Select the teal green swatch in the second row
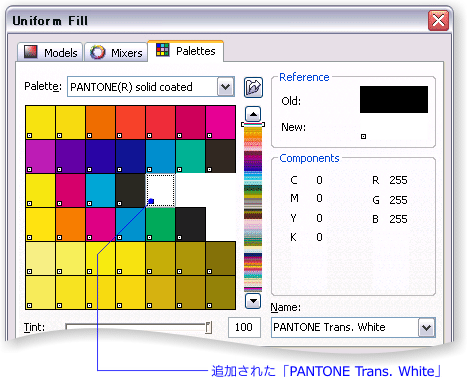 (191, 156)
